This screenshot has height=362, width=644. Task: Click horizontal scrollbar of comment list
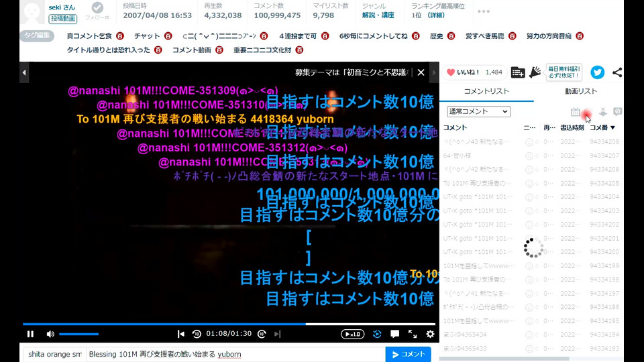point(504,359)
